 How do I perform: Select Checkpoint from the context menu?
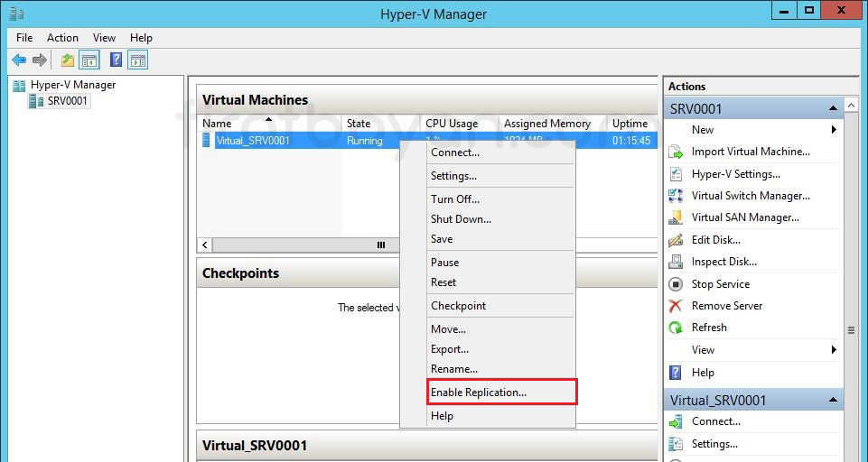click(488, 305)
